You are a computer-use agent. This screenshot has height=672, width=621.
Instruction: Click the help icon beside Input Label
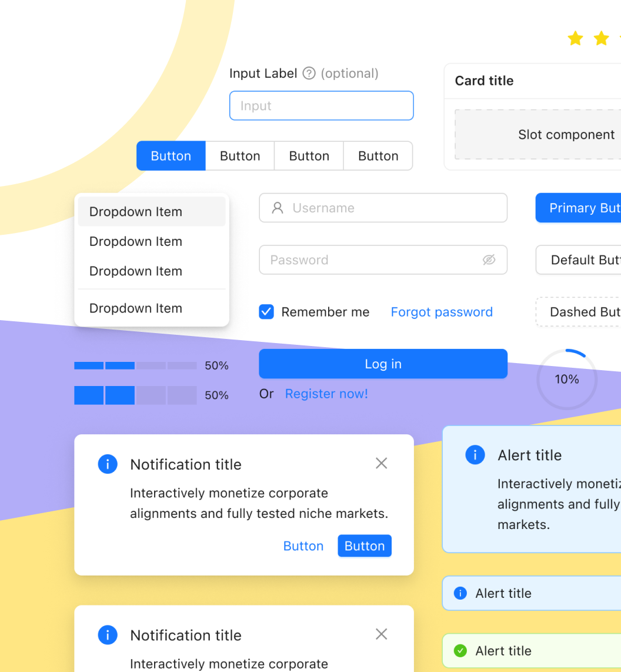tap(308, 73)
